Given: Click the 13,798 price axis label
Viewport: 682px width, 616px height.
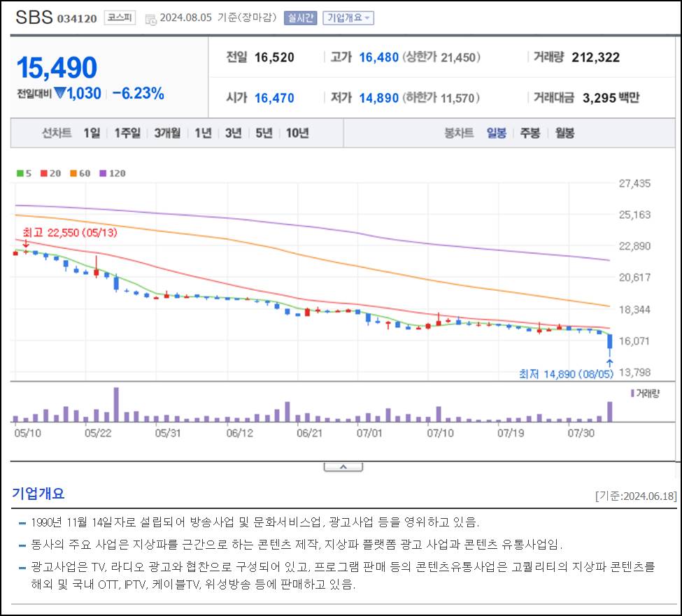Looking at the screenshot, I should coord(634,372).
